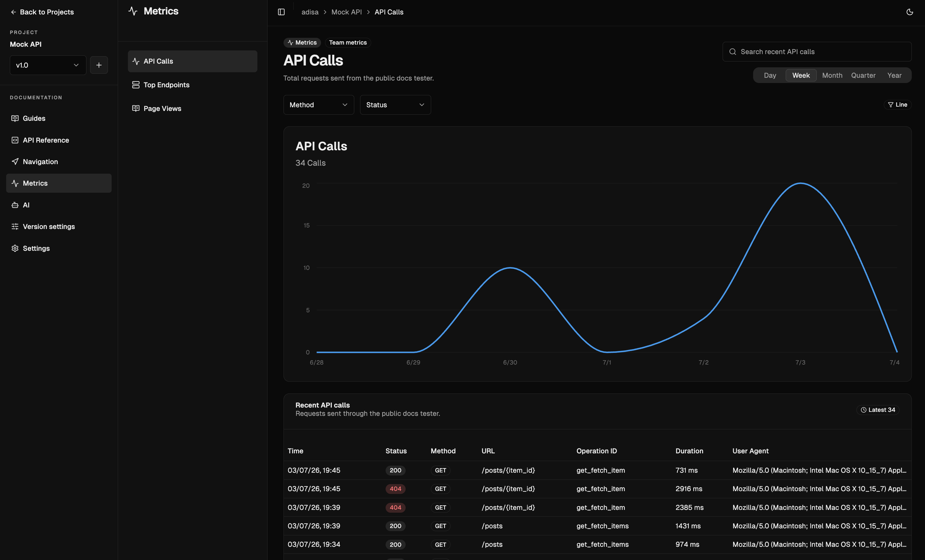Click the User Agent column header
Viewport: 925px width, 560px height.
pos(750,451)
